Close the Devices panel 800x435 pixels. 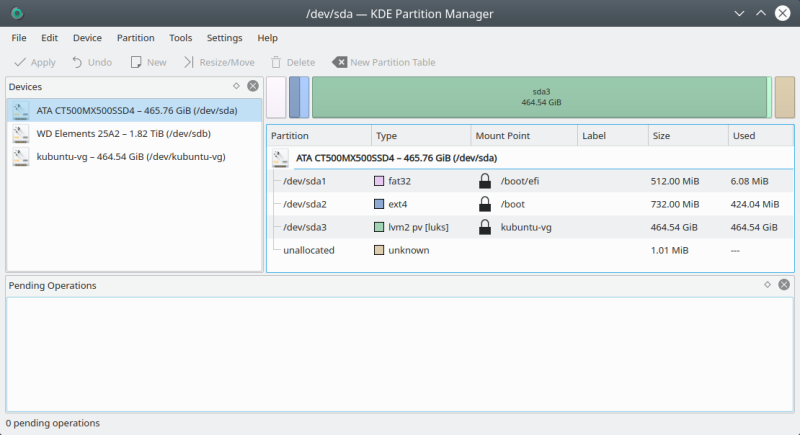pos(253,86)
